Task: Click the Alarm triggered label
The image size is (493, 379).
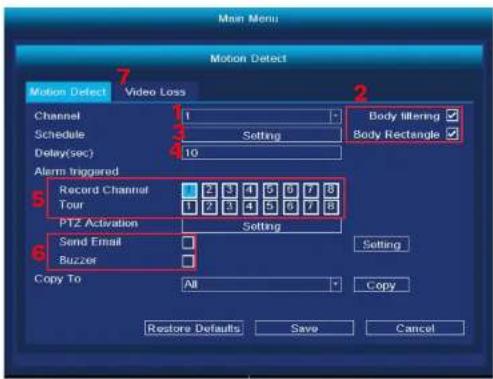Action: point(76,171)
